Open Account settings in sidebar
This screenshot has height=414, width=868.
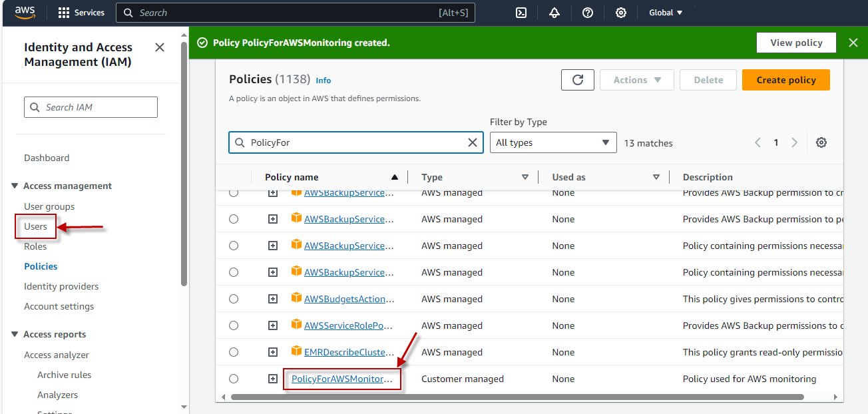pyautogui.click(x=59, y=306)
